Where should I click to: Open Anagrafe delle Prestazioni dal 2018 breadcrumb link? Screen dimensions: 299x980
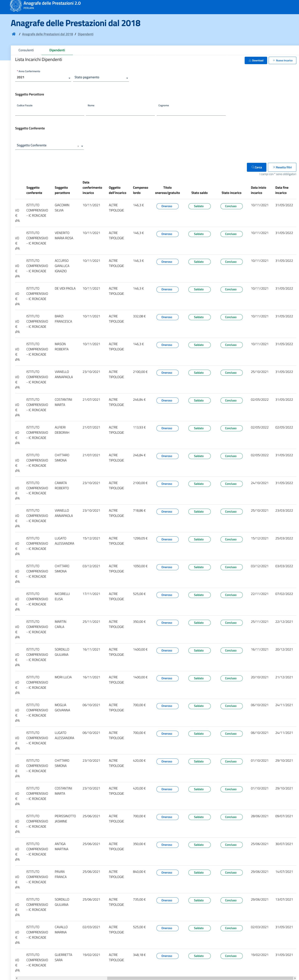[x=47, y=34]
